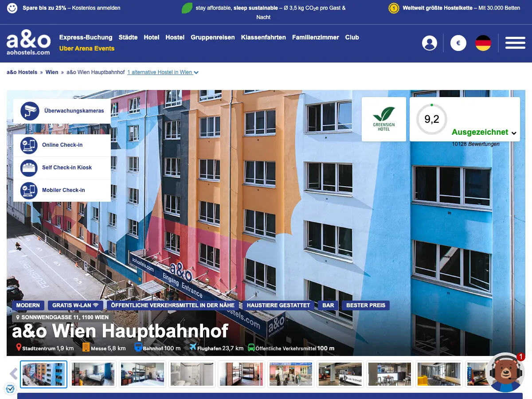532x399 pixels.
Task: Open Club menu item
Action: (x=352, y=37)
